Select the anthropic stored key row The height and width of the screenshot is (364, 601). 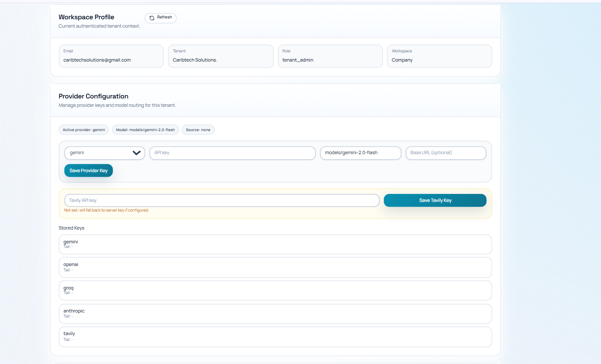[x=275, y=314]
